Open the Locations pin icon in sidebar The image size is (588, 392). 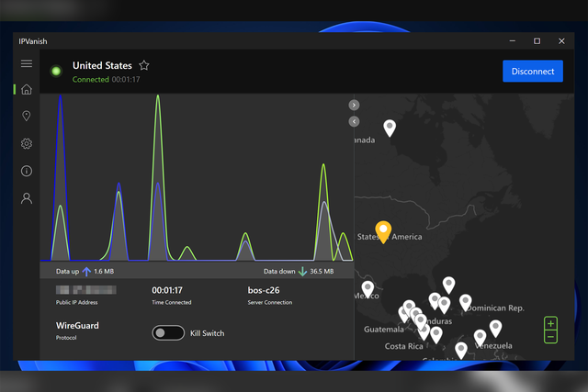[x=27, y=117]
